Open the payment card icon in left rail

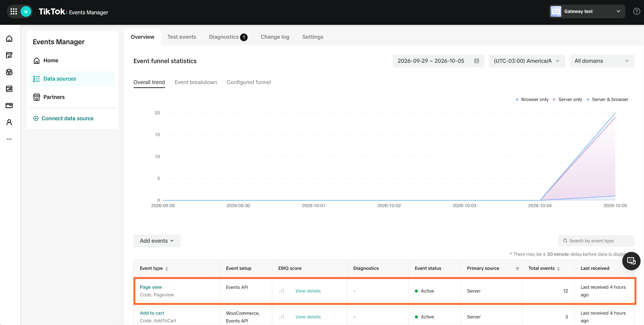click(9, 105)
